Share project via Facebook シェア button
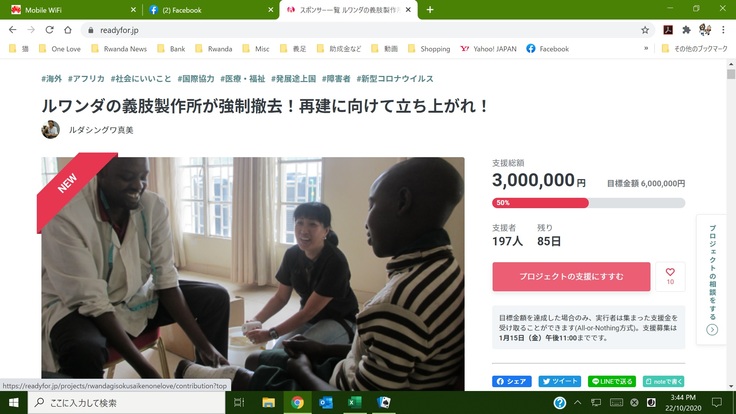This screenshot has height=414, width=736. coord(511,381)
